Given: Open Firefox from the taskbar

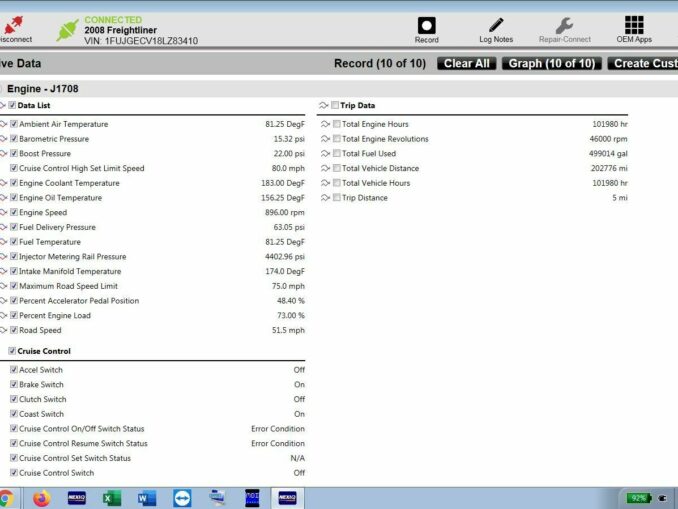Looking at the screenshot, I should (x=42, y=499).
